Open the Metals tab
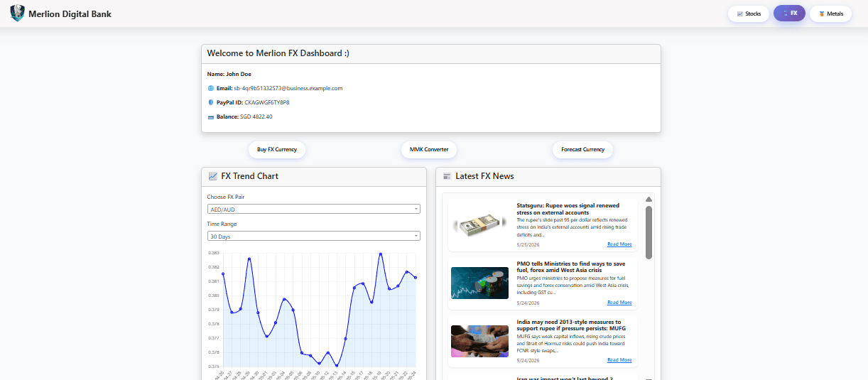 click(831, 13)
